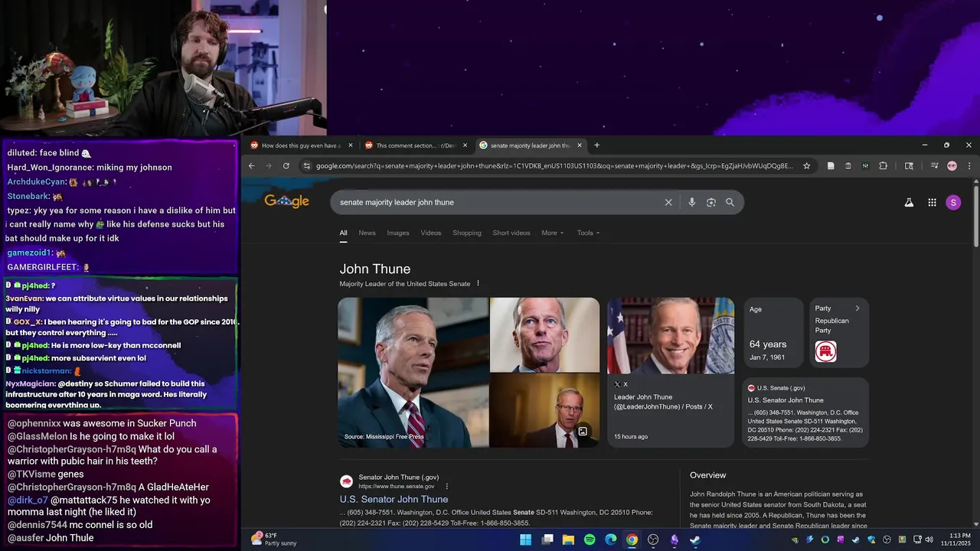Viewport: 980px width, 551px height.
Task: Open a new browser tab
Action: pyautogui.click(x=597, y=145)
